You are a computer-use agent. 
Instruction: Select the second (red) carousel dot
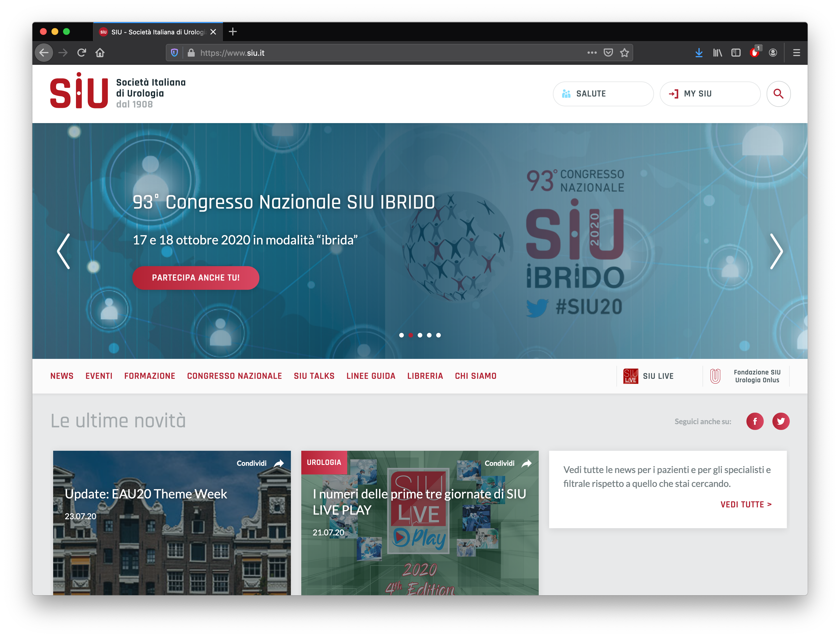pyautogui.click(x=410, y=335)
